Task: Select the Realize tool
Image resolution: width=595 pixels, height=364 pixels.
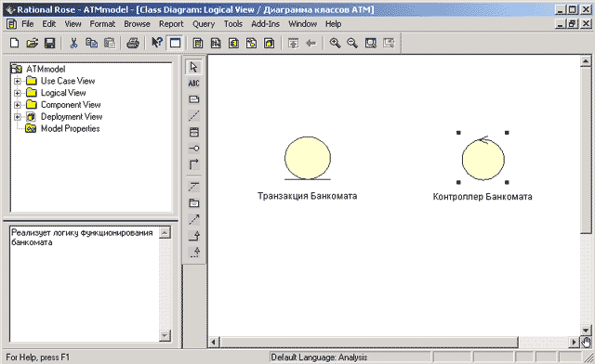Action: [194, 252]
